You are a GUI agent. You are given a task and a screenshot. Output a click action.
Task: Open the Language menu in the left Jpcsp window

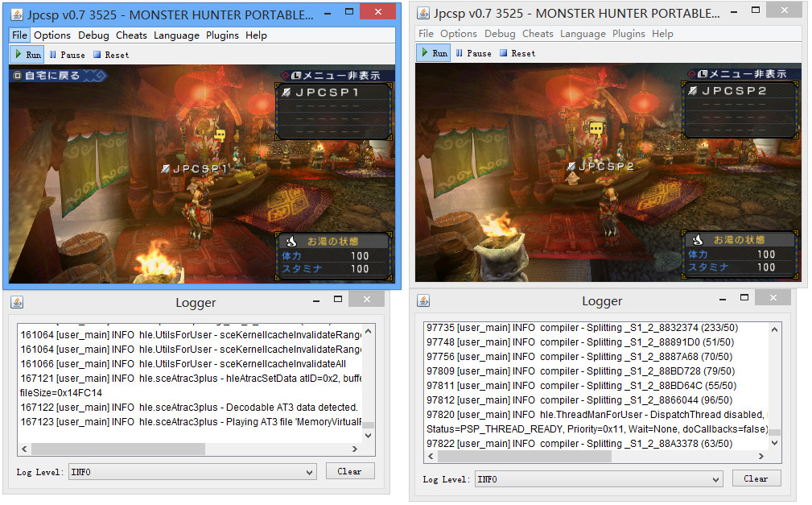pos(176,35)
